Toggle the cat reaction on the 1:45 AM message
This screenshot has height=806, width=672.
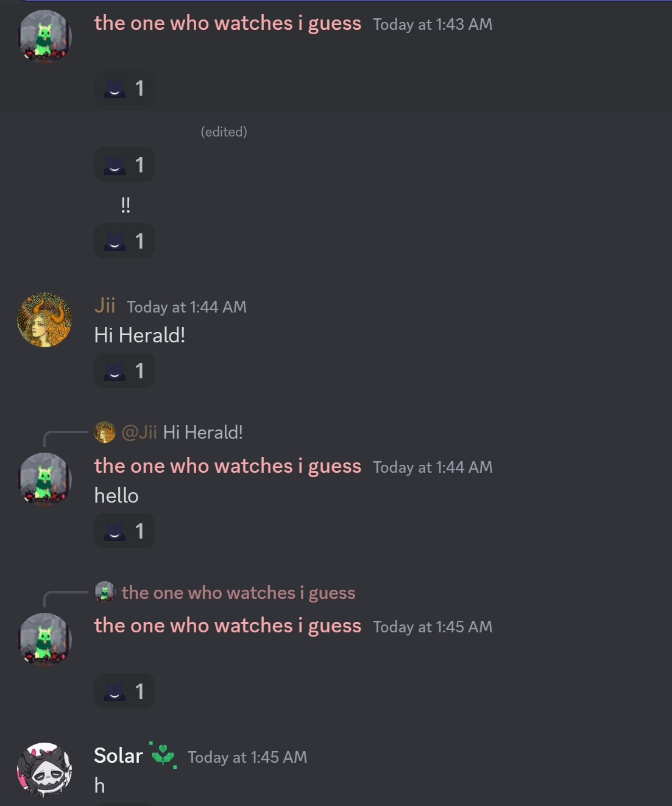coord(124,691)
